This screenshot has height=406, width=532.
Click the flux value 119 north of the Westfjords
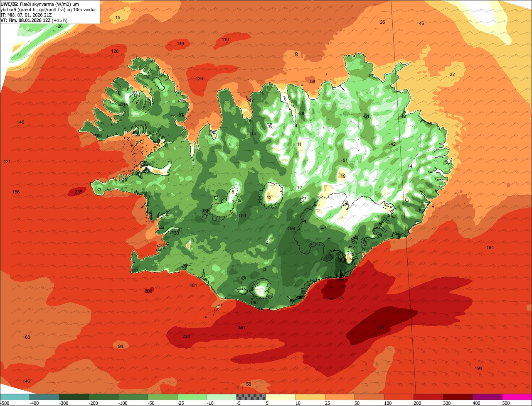point(180,44)
